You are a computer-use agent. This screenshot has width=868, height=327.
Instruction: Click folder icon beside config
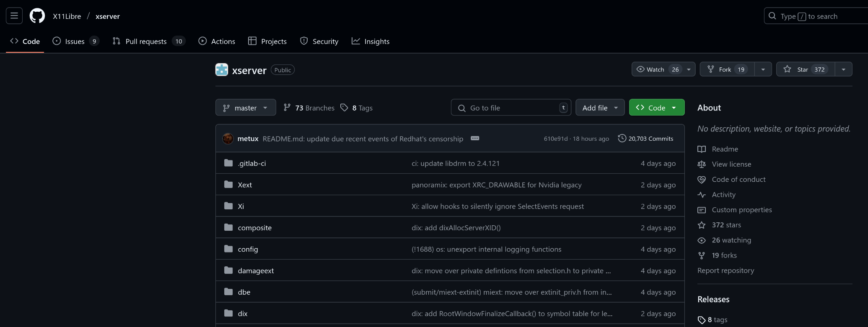pyautogui.click(x=228, y=249)
